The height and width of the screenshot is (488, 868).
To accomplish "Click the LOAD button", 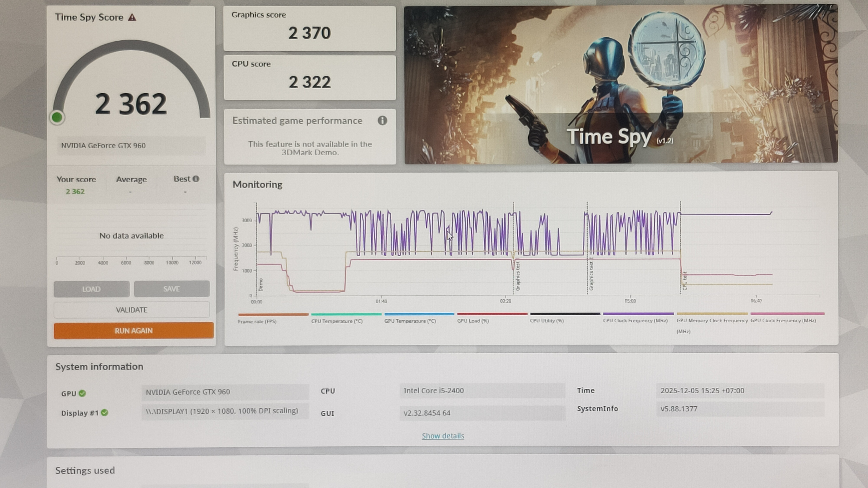I will click(91, 289).
